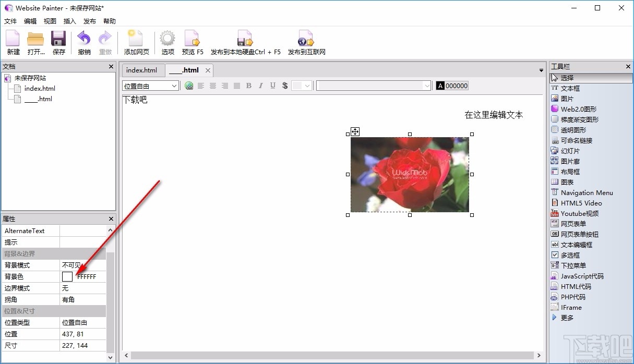Open the 发布 menu
The image size is (634, 364).
pyautogui.click(x=89, y=21)
